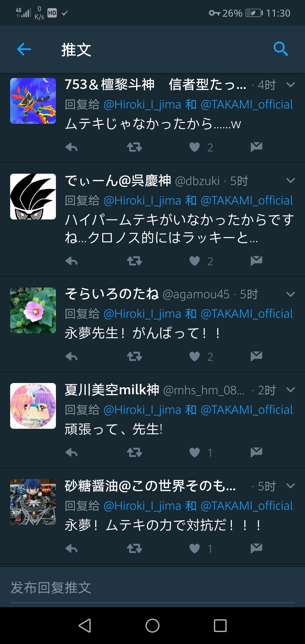The image size is (305, 644).
Task: Reply to 753&檀黎斗神's tweet
Action: coord(71,147)
